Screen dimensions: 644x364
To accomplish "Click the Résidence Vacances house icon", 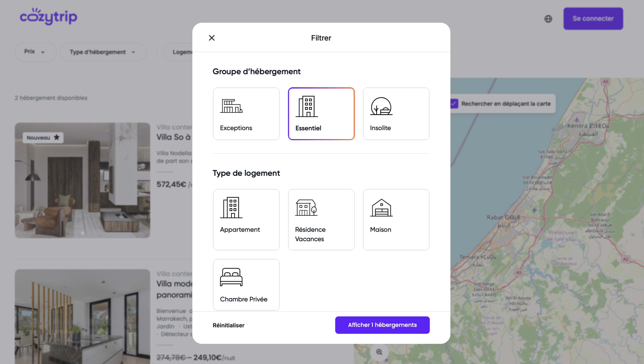I will click(306, 208).
